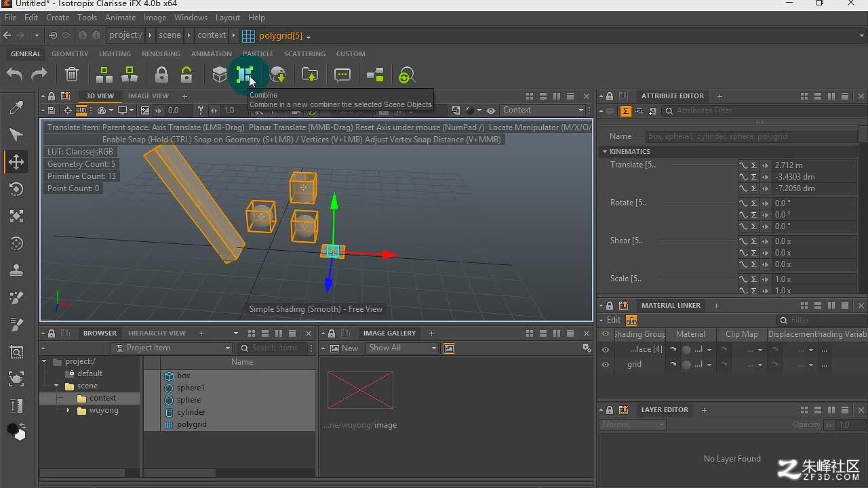Click the Combine objects icon

point(244,75)
